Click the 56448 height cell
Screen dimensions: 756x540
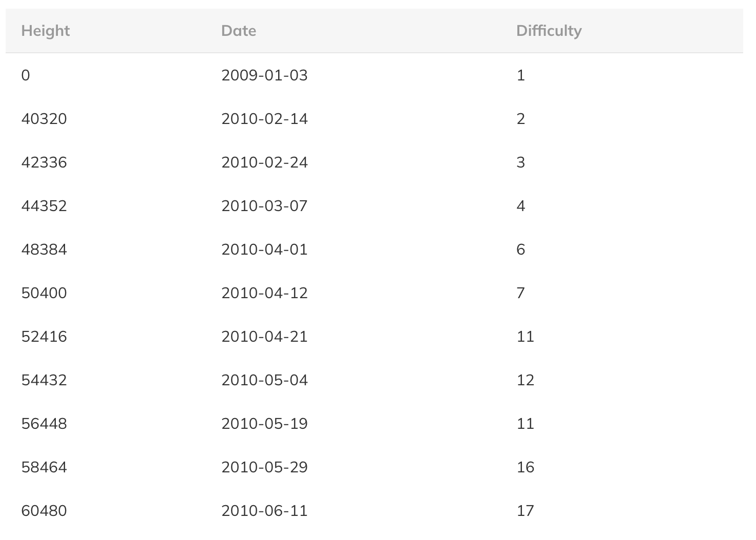44,424
